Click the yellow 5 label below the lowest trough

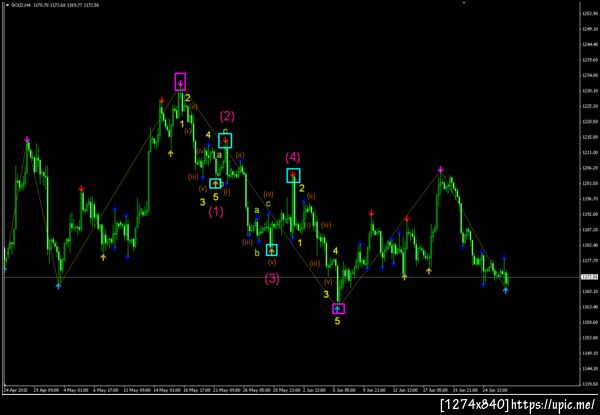click(337, 321)
